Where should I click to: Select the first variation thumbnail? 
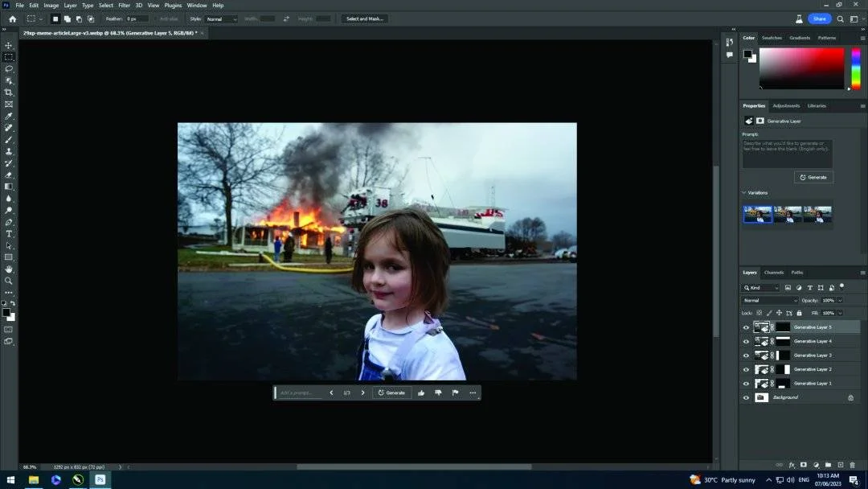click(x=757, y=214)
